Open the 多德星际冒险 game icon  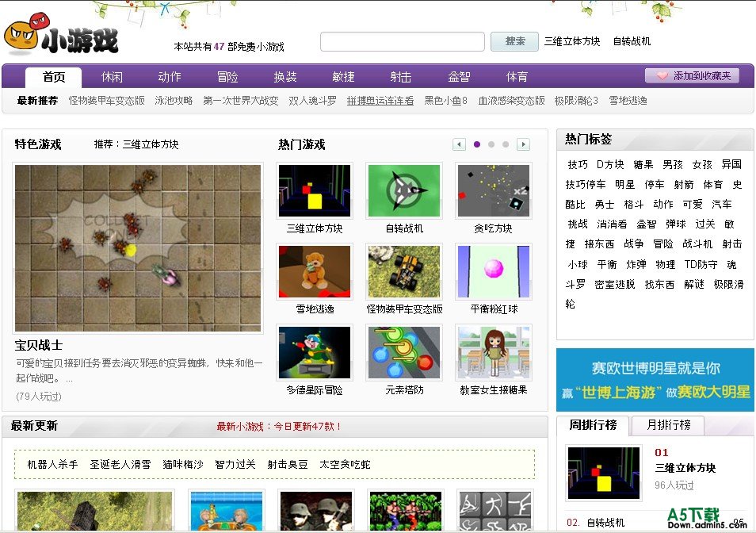(x=315, y=353)
